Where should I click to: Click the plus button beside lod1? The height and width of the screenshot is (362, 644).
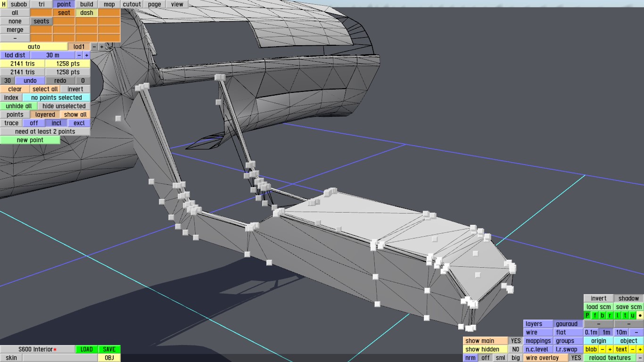(x=101, y=47)
